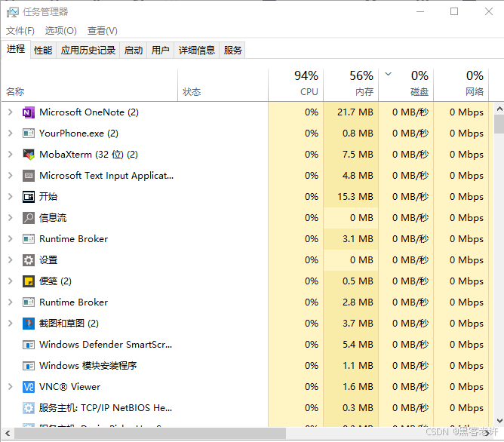This screenshot has height=442, width=504.
Task: Switch to the 应用历史记录 tab
Action: pos(88,51)
